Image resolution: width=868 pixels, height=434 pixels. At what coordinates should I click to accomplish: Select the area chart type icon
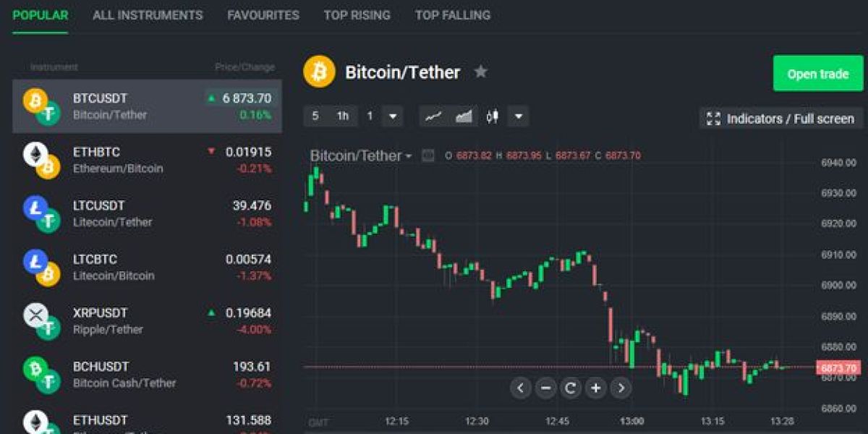[463, 116]
